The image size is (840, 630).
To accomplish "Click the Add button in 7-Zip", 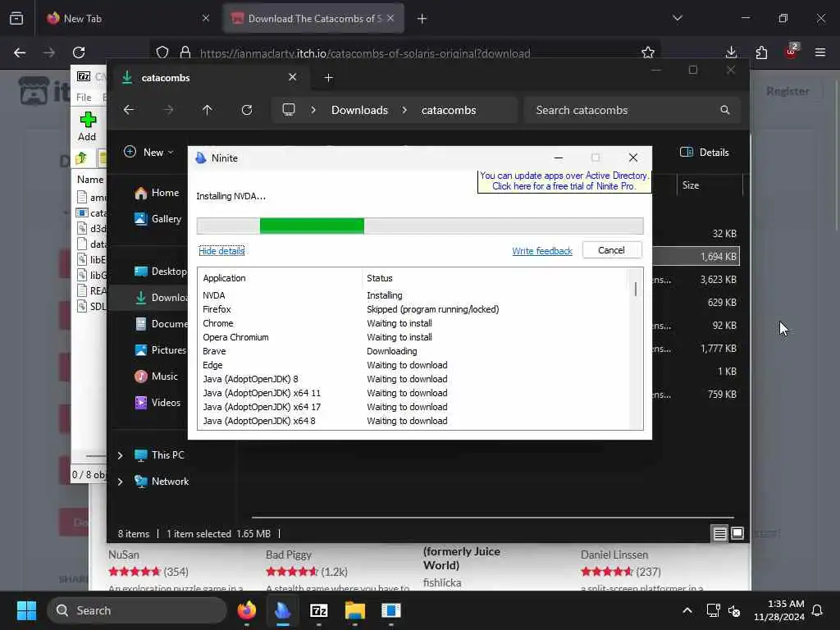I will coord(87,126).
